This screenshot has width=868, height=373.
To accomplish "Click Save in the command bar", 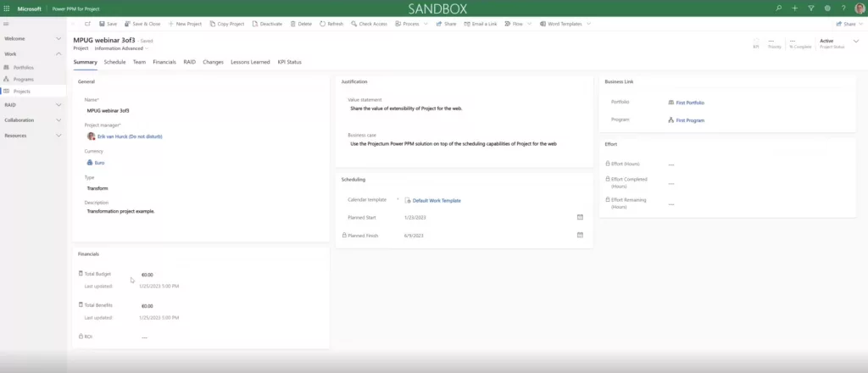I will (108, 24).
